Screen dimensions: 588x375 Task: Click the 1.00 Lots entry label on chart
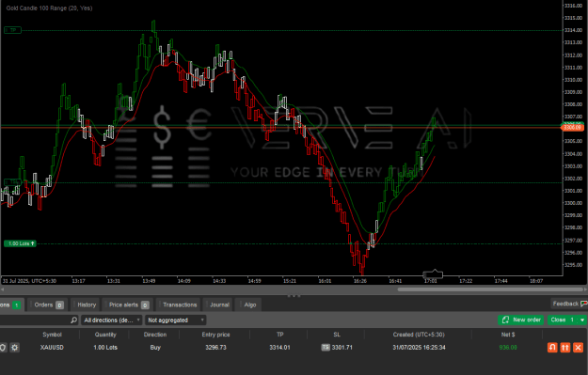20,243
